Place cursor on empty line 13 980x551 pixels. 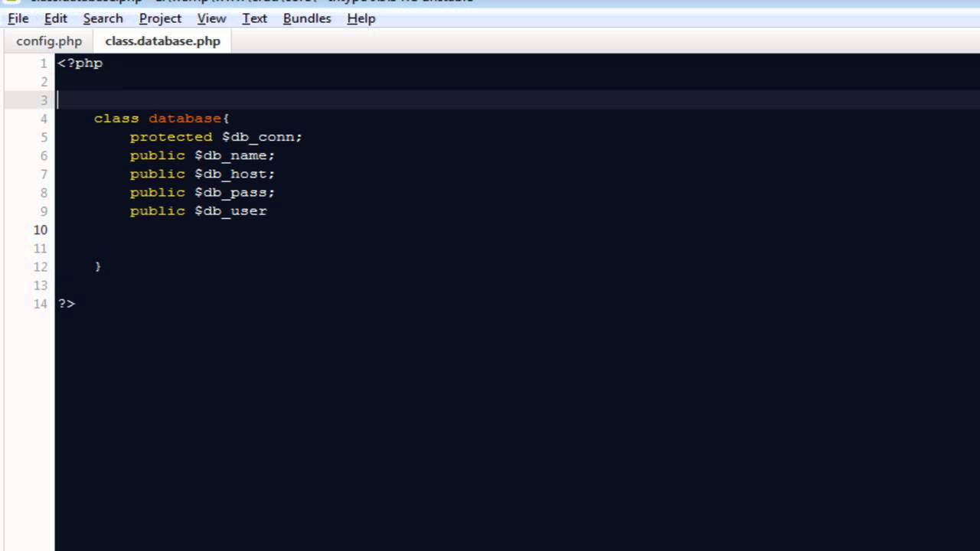pyautogui.click(x=518, y=285)
